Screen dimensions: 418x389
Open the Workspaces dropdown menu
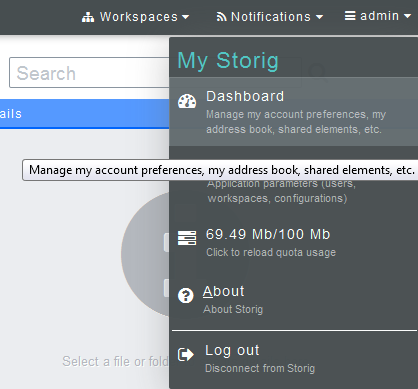tap(135, 17)
